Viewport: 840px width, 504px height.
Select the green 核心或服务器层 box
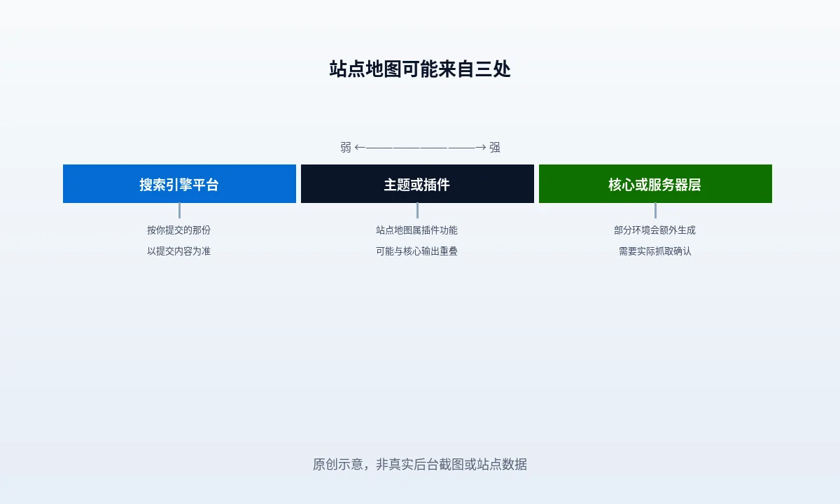(x=655, y=184)
